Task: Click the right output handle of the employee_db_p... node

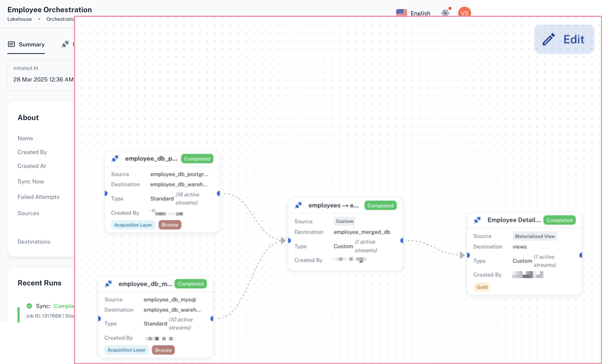Action: (218, 194)
